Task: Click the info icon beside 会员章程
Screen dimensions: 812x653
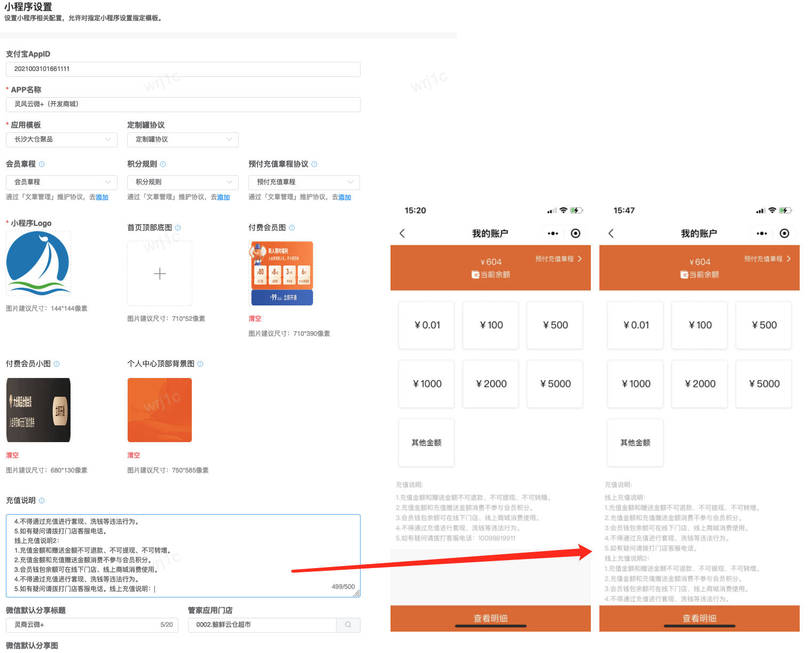Action: 42,164
